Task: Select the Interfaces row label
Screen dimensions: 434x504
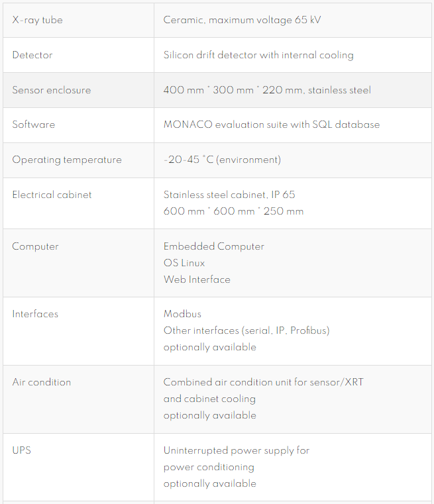Action: (35, 314)
